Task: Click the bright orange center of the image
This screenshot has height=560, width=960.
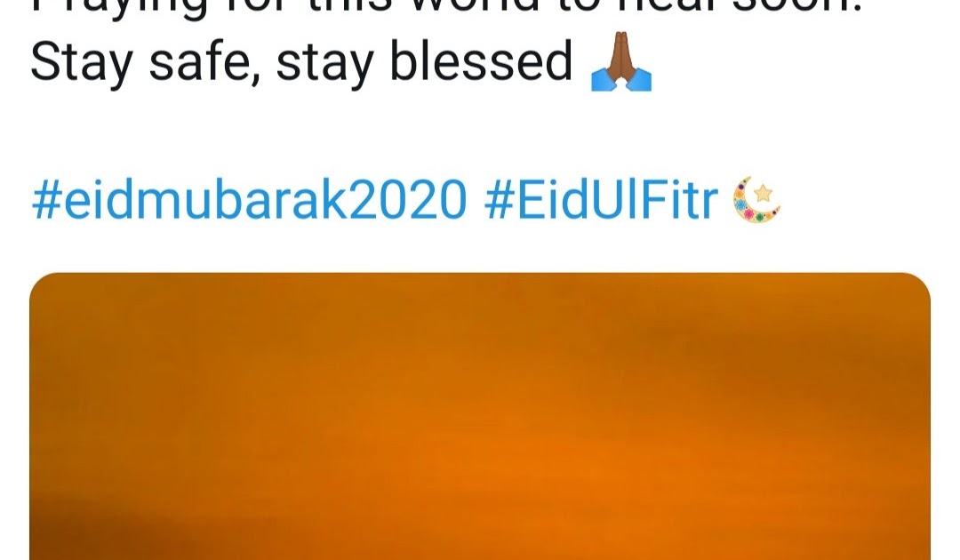Action: coord(520,459)
